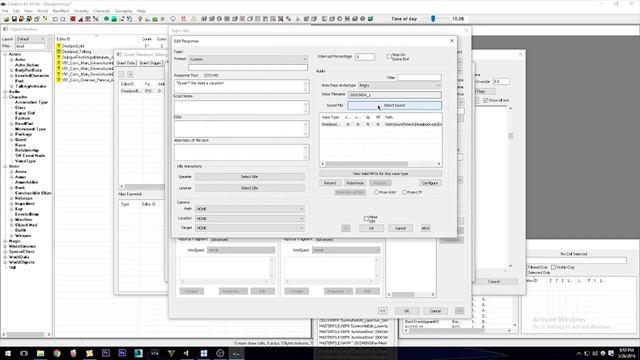
Task: Expand the WorldData tree node
Action: (5, 257)
